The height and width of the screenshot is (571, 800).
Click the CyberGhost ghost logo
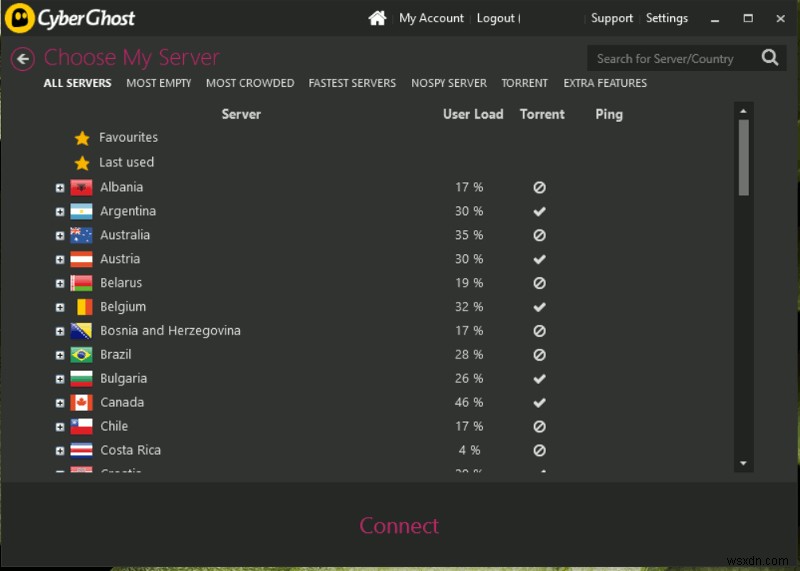19,18
